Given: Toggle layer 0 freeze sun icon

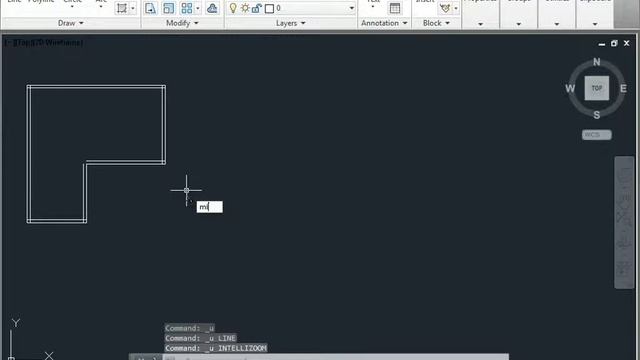Looking at the screenshot, I should coord(245,8).
